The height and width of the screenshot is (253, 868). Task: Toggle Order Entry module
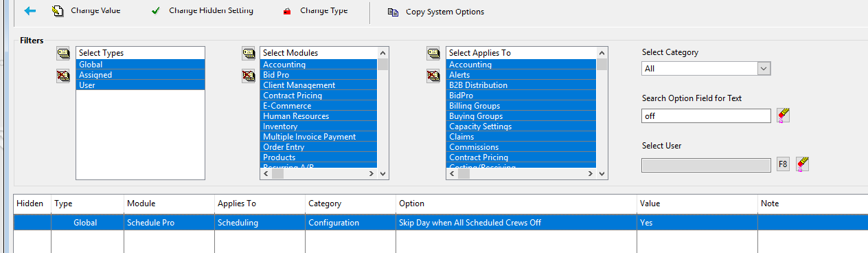point(319,147)
